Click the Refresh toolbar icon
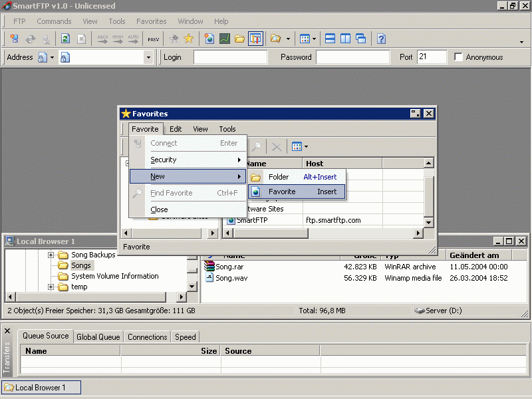532x399 pixels. [x=65, y=39]
